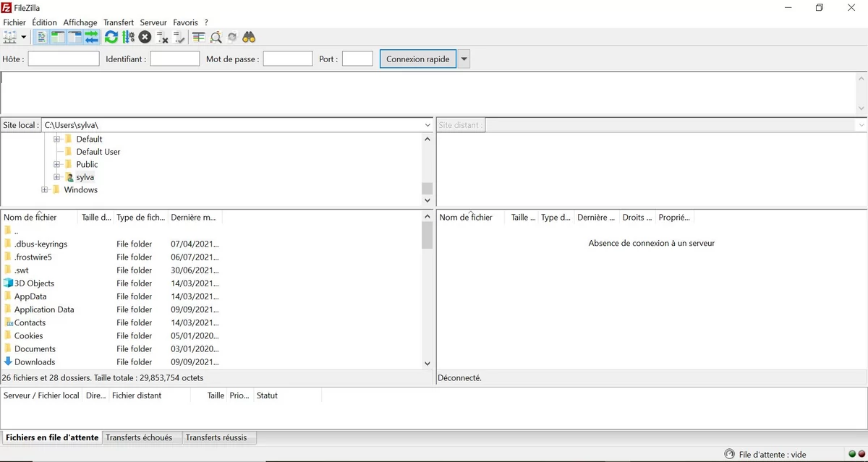Open the Fichier menu

14,22
